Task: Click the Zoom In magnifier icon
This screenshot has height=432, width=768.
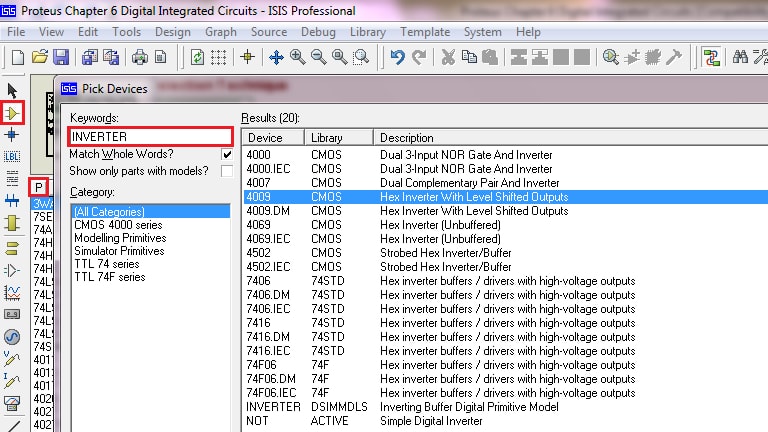Action: 298,57
